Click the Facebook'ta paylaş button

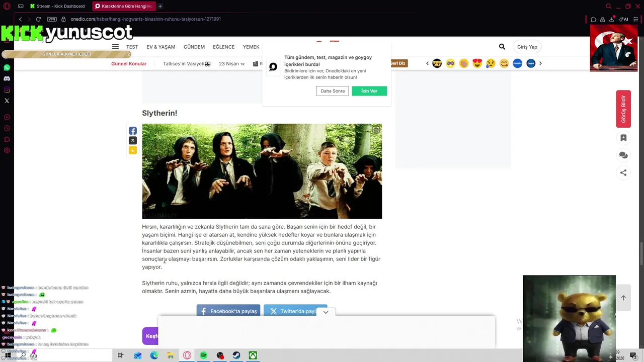(228, 311)
